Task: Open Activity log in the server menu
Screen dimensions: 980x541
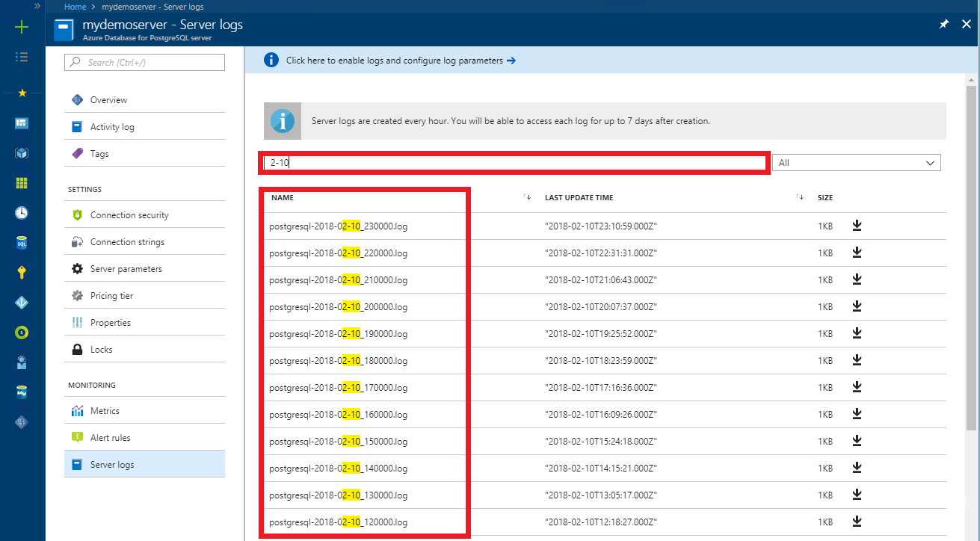Action: 144,127
